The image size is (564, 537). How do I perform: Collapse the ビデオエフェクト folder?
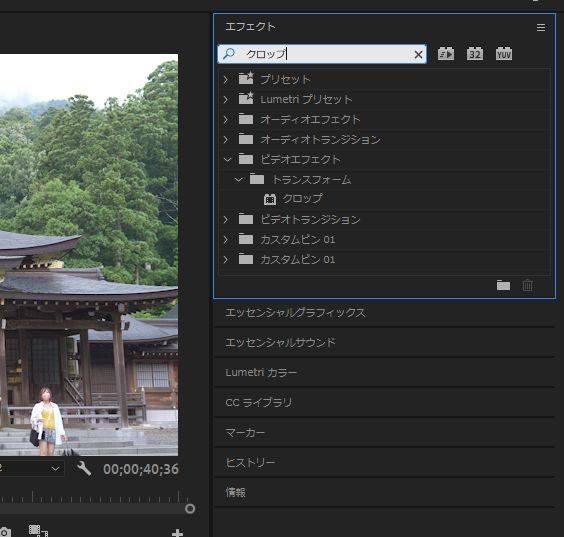(227, 159)
